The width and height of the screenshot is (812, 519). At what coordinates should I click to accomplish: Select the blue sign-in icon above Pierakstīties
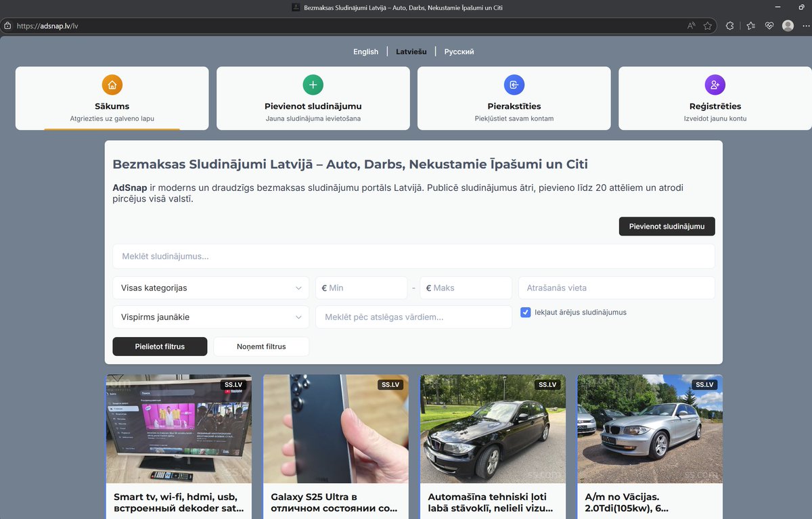tap(514, 85)
